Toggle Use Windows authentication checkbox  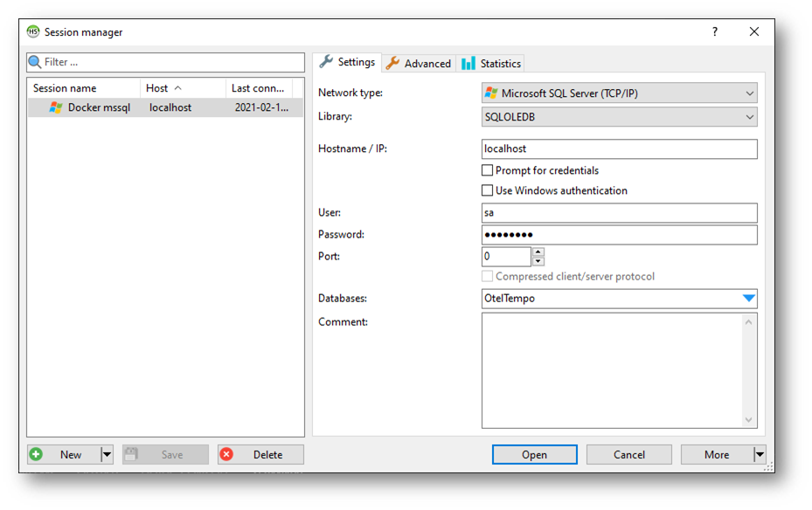click(x=488, y=190)
